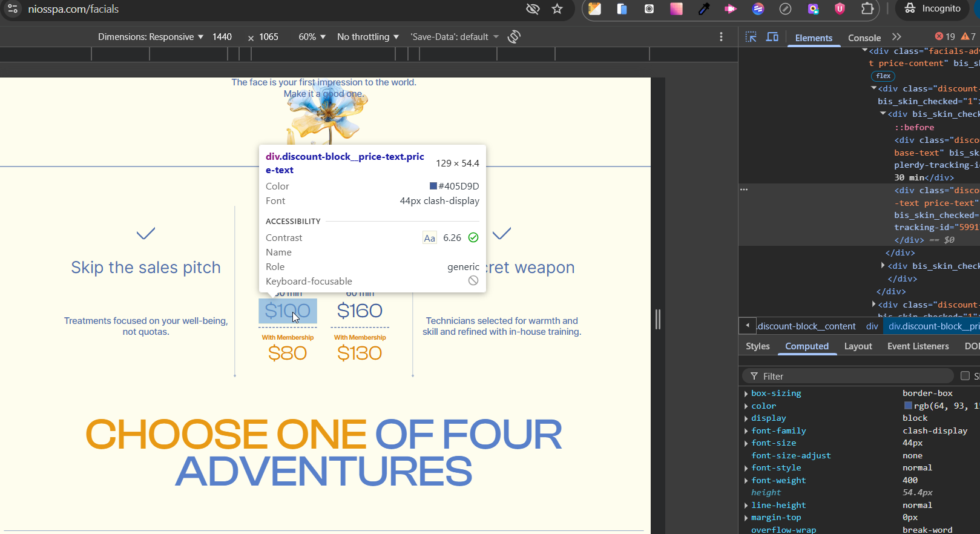
Task: Click the inspect element picker icon
Action: [x=751, y=37]
